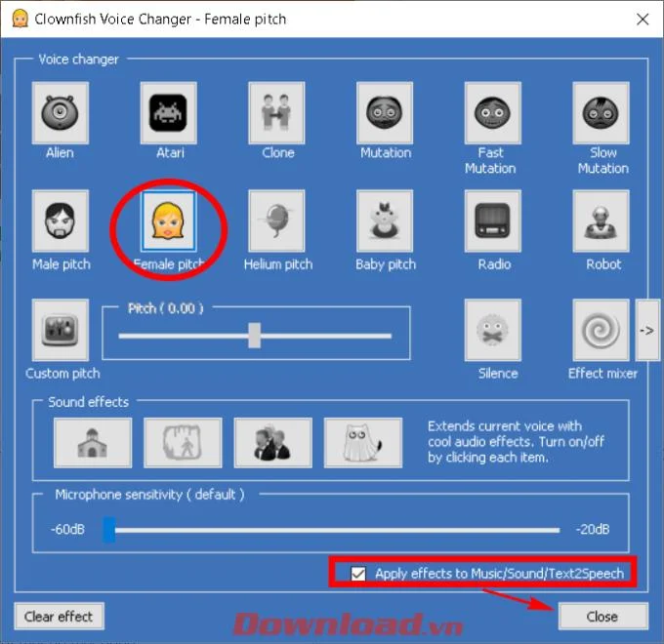The height and width of the screenshot is (644, 664).
Task: Uncheck Apply effects to Music/Sound/Text2Speech
Action: 358,574
